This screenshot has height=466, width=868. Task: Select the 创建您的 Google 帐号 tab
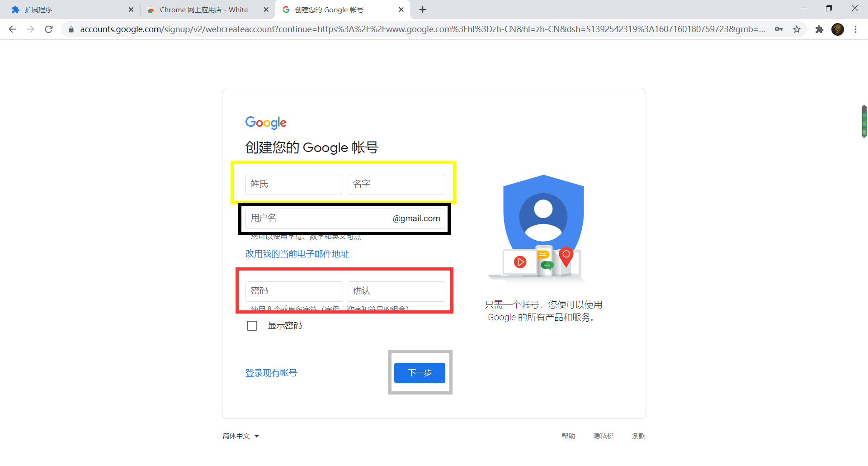[x=342, y=10]
